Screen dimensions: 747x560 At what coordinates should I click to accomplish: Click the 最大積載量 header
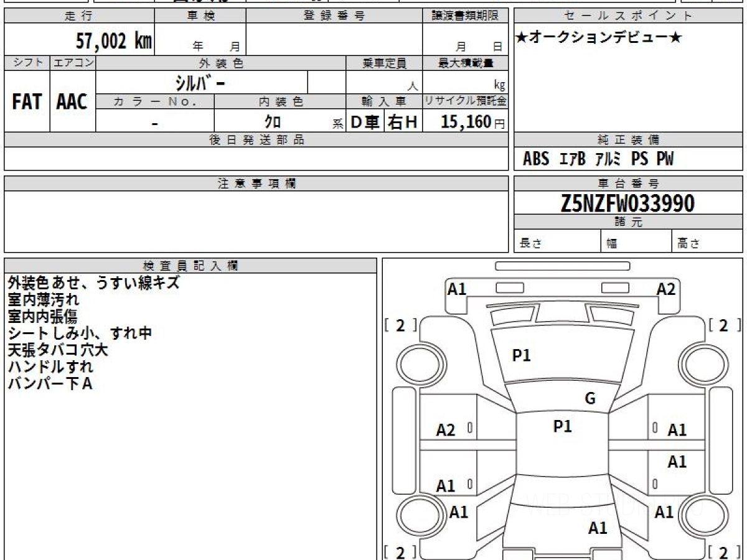[466, 63]
